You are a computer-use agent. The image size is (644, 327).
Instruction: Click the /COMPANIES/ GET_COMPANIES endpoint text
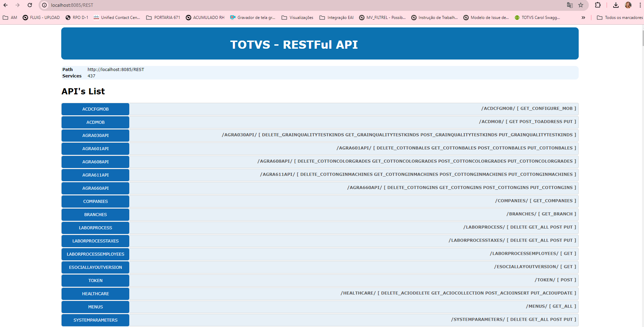click(536, 201)
